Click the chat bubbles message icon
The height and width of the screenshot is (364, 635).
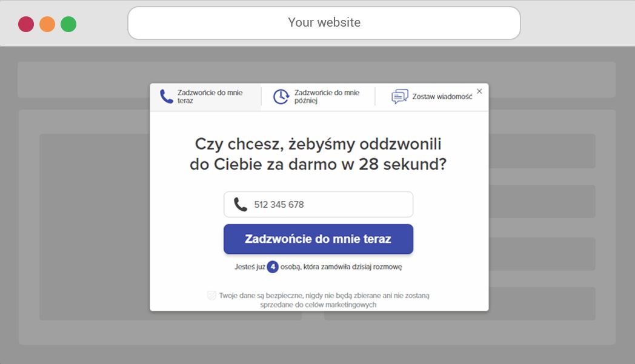(400, 96)
